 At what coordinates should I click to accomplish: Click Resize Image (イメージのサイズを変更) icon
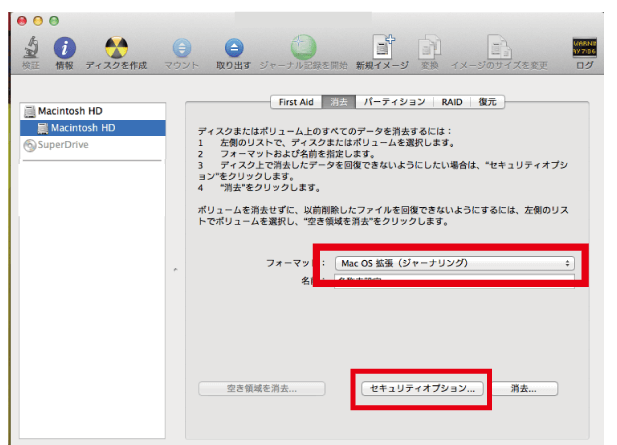(x=499, y=47)
